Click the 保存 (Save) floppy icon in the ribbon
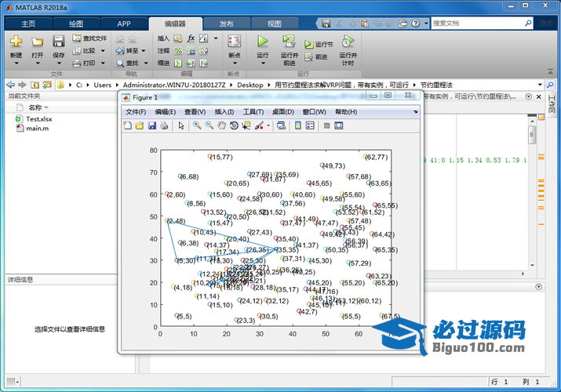The width and height of the screenshot is (561, 392). (x=59, y=42)
